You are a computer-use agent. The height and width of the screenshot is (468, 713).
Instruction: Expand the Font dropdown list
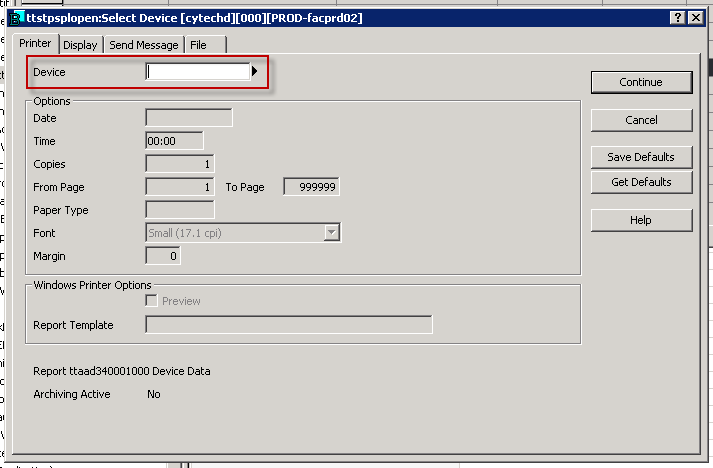pos(331,233)
